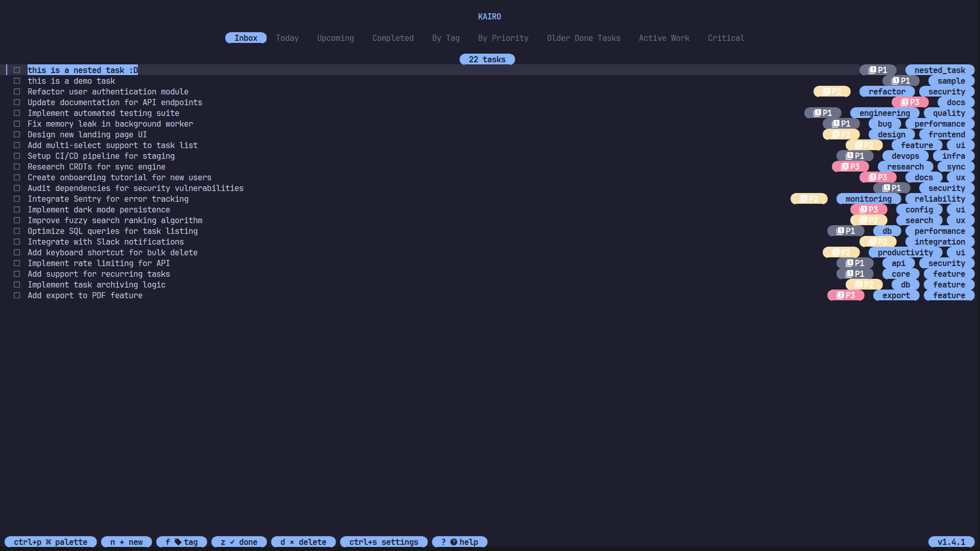This screenshot has width=980, height=551.
Task: Click the '22 tasks' counter badge
Action: (x=487, y=59)
